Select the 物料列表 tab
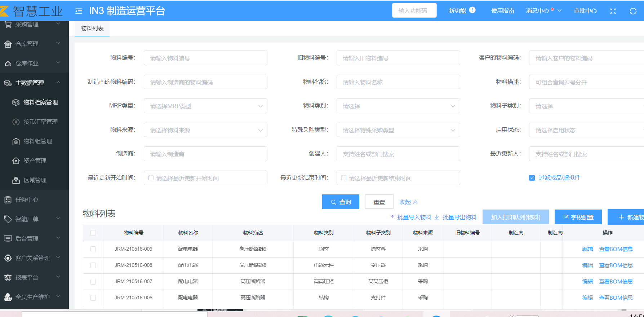644x317 pixels. (92, 28)
